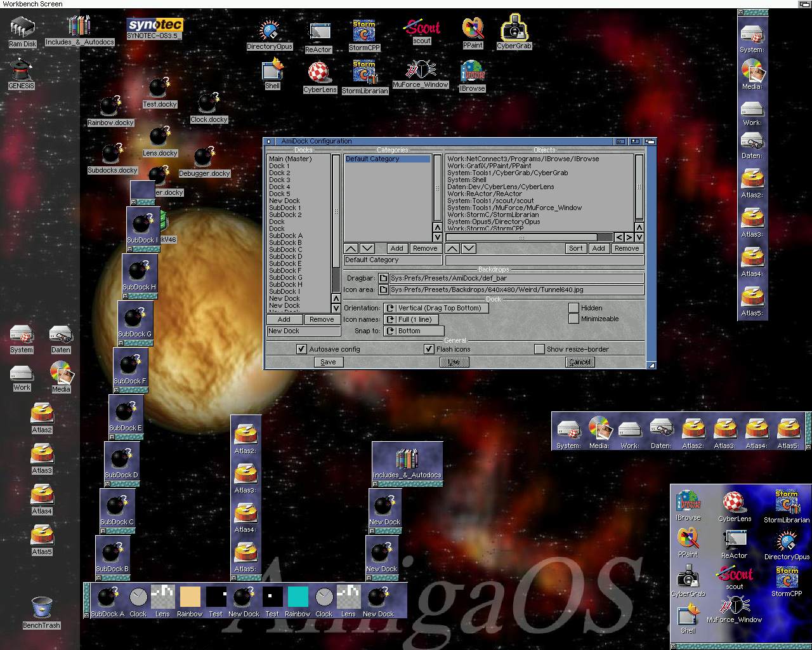
Task: Open file chooser for Icon area backdrop
Action: 383,289
